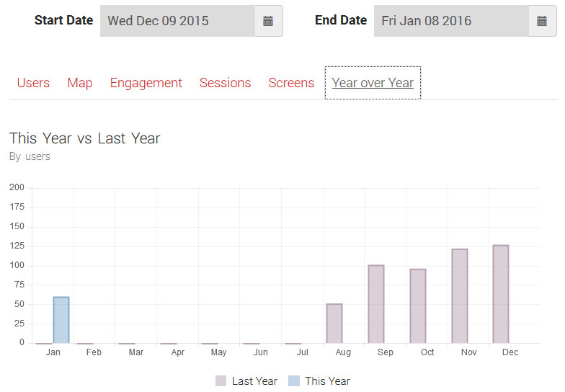Select the November Last Year bar

coord(460,295)
